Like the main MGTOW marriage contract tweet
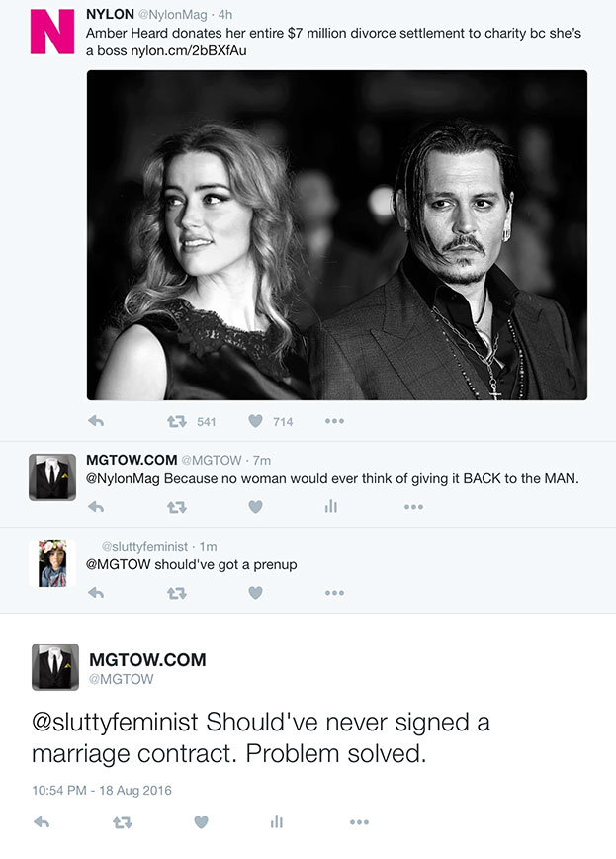 201,822
